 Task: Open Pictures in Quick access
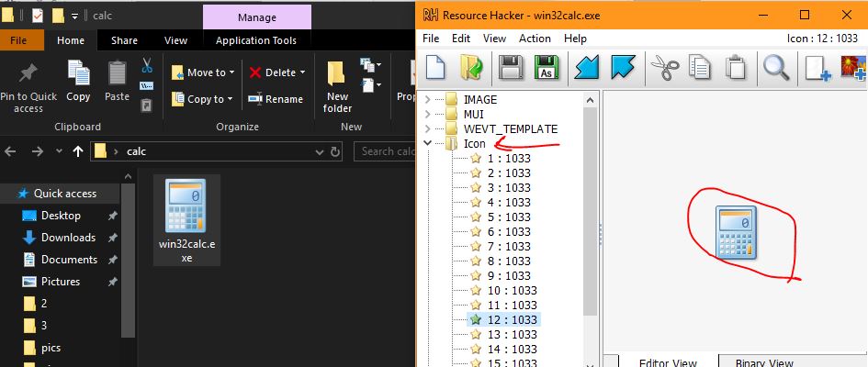tap(61, 282)
